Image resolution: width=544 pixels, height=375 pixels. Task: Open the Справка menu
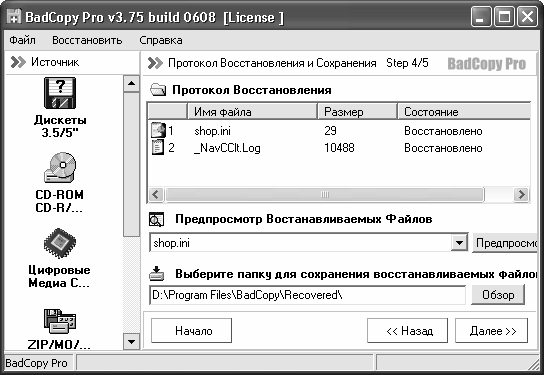(161, 40)
